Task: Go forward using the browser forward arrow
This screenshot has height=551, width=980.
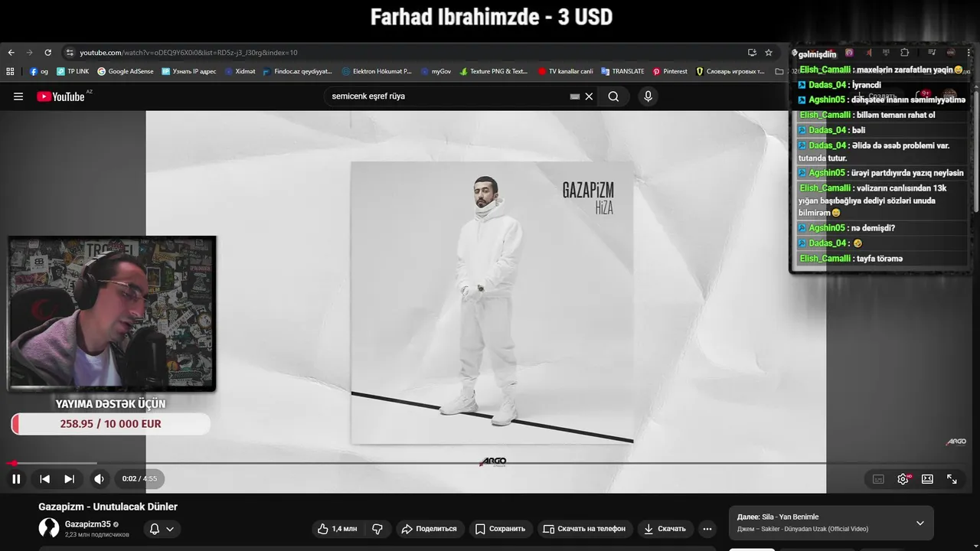Action: 29,52
